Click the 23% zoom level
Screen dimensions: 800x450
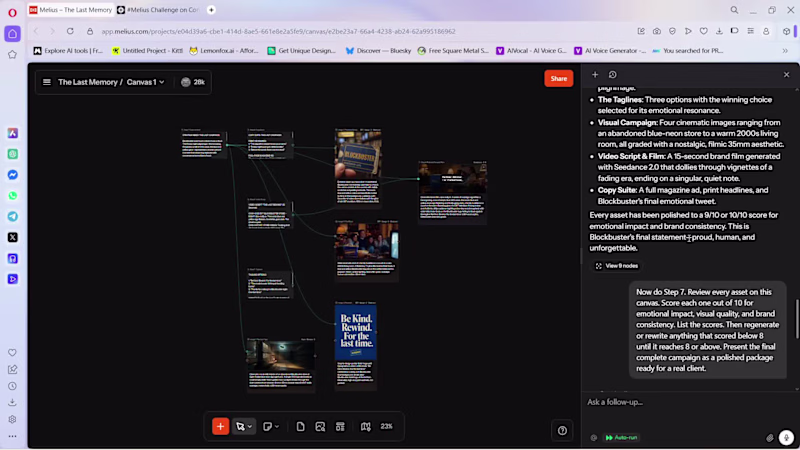[387, 427]
